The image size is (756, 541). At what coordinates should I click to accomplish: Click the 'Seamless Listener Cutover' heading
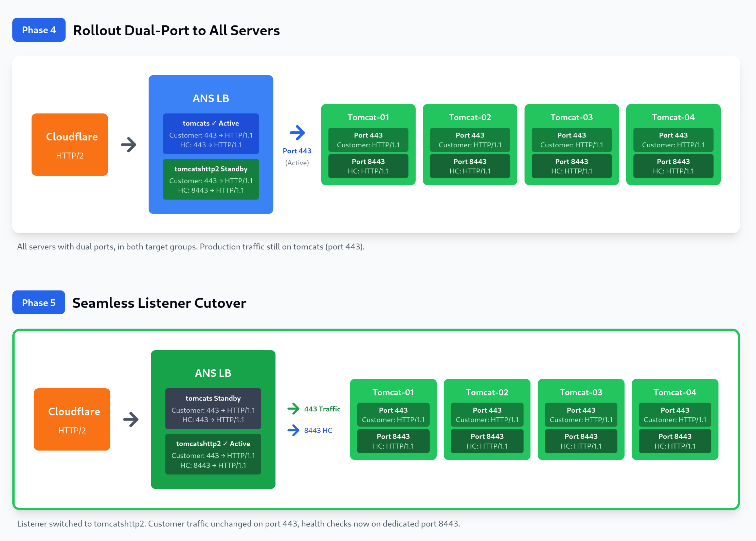pyautogui.click(x=159, y=303)
